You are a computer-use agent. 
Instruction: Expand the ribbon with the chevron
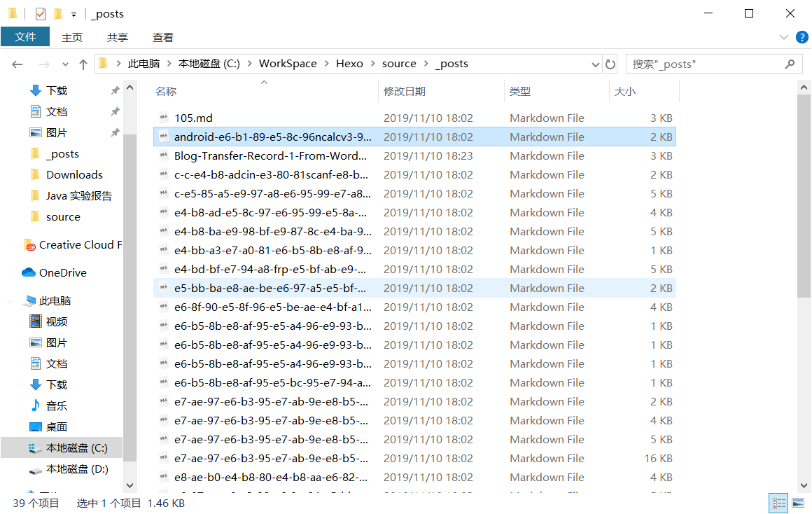(x=783, y=37)
